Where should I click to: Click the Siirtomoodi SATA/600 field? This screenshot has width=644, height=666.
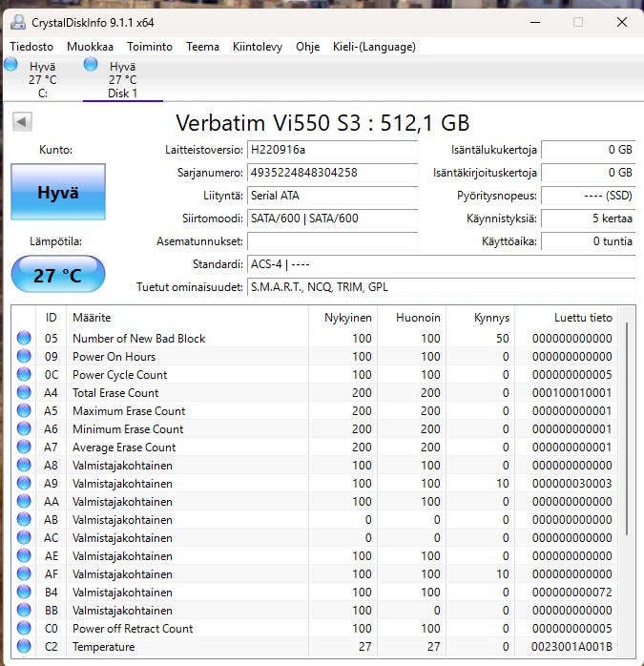[x=333, y=219]
